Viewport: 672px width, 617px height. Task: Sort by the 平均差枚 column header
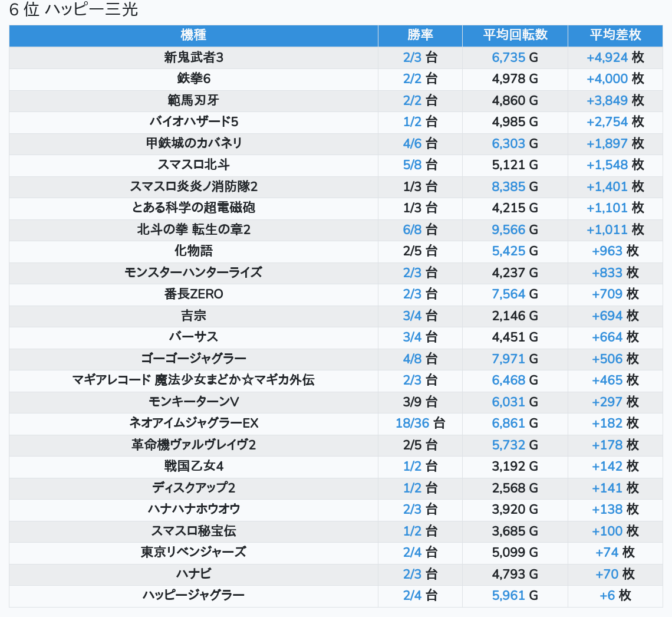(615, 35)
